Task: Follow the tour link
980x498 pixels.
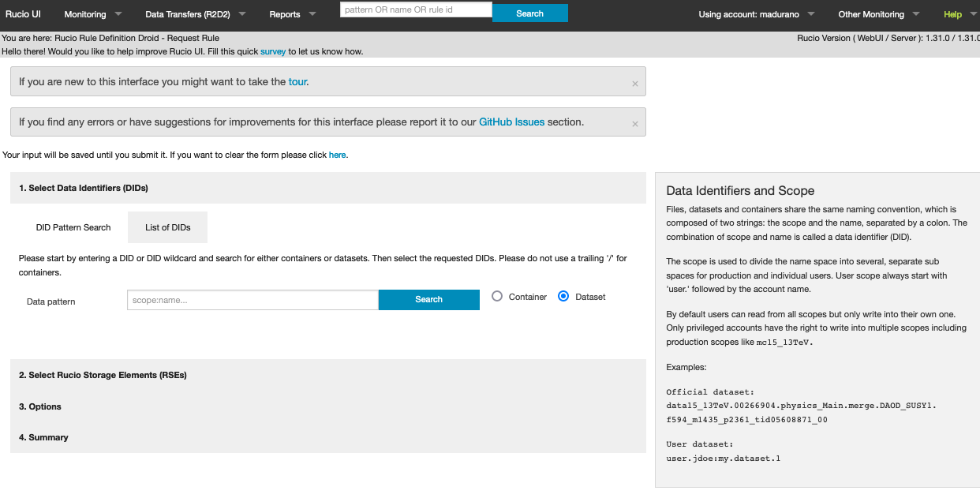Action: tap(297, 81)
